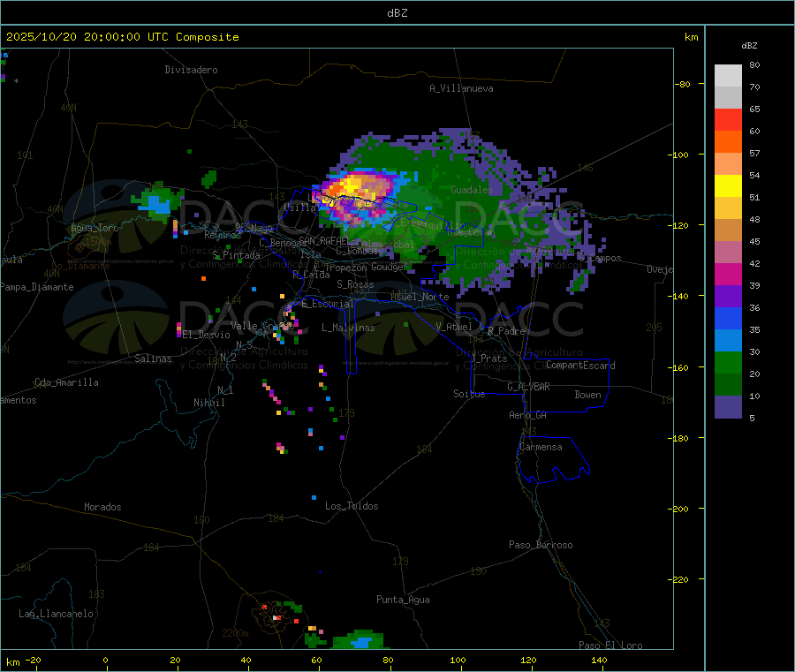This screenshot has height=672, width=795.
Task: Click the CompantEscard location label
Action: click(580, 365)
